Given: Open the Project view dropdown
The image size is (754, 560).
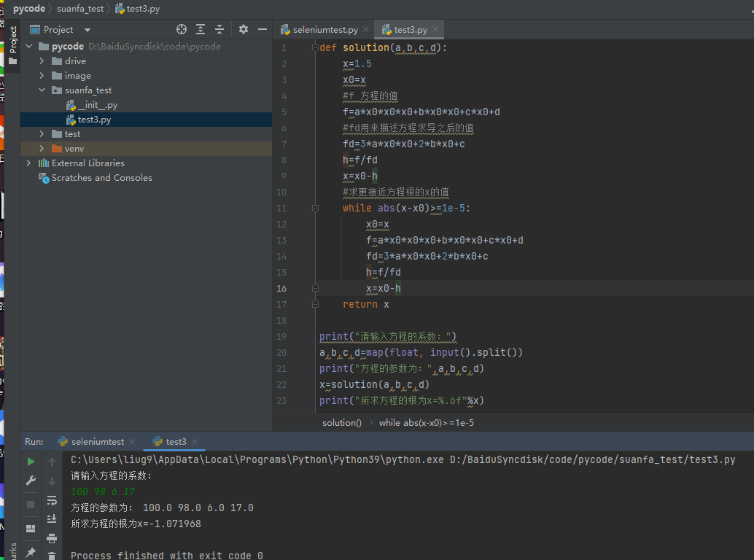Looking at the screenshot, I should pos(88,30).
